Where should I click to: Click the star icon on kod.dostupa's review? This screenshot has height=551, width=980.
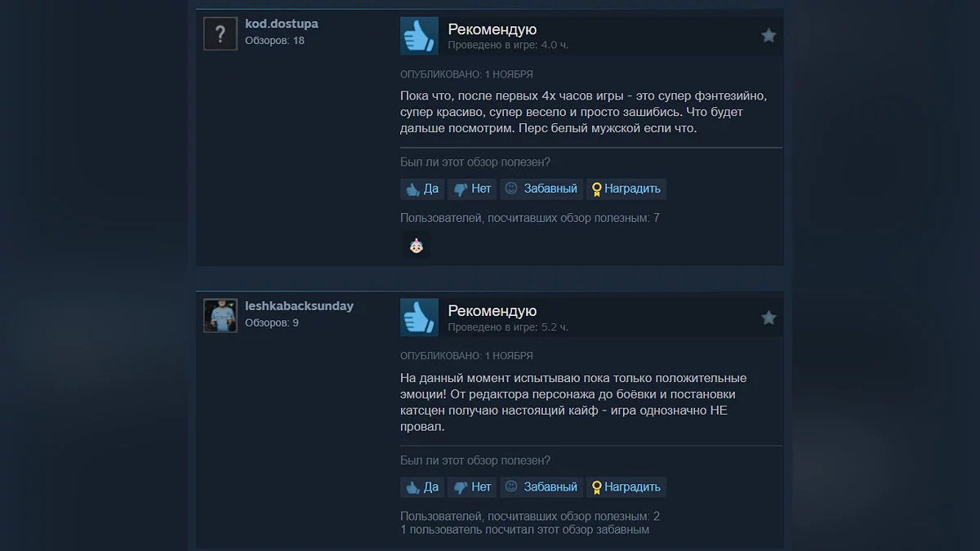point(768,35)
